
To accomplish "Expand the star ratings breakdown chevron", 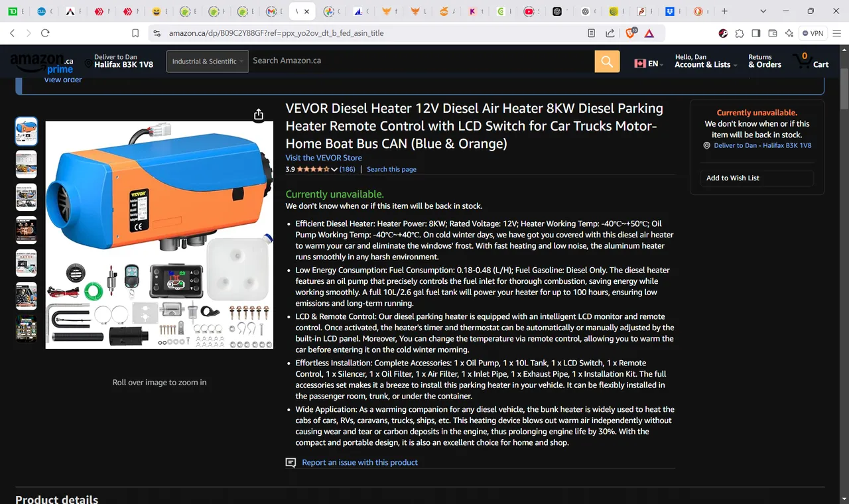I will point(334,170).
